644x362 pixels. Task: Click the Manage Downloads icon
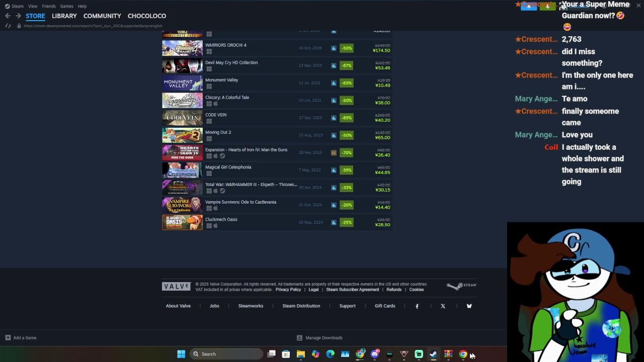tap(299, 338)
